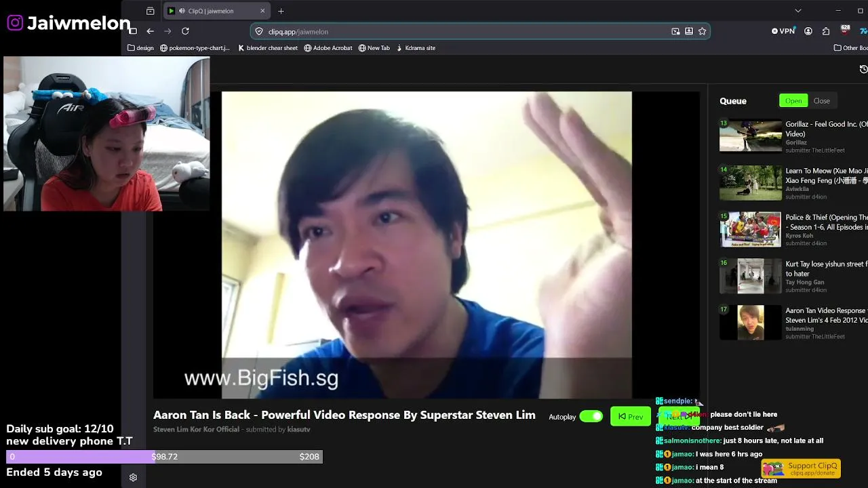868x488 pixels.
Task: Select Aaron Tan Video Response thumbnail
Action: (x=750, y=323)
